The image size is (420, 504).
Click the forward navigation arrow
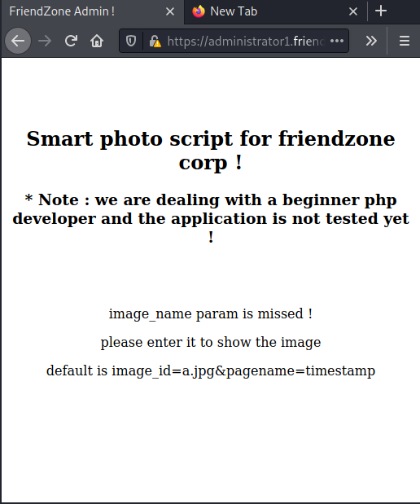click(x=45, y=41)
